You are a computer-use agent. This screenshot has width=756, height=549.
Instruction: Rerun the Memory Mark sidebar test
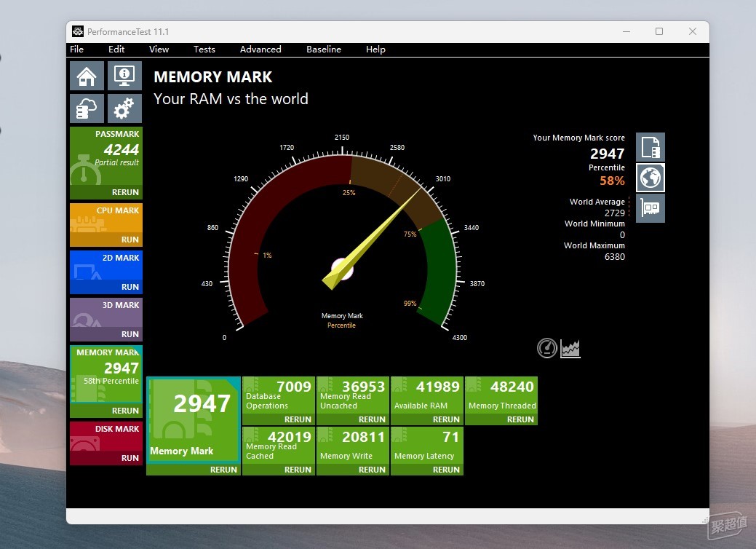pyautogui.click(x=106, y=411)
